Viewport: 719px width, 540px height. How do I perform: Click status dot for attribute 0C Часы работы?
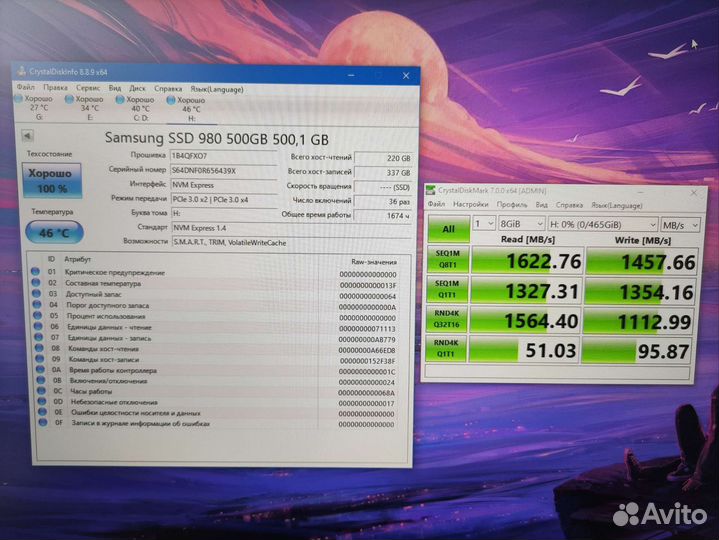tap(41, 391)
